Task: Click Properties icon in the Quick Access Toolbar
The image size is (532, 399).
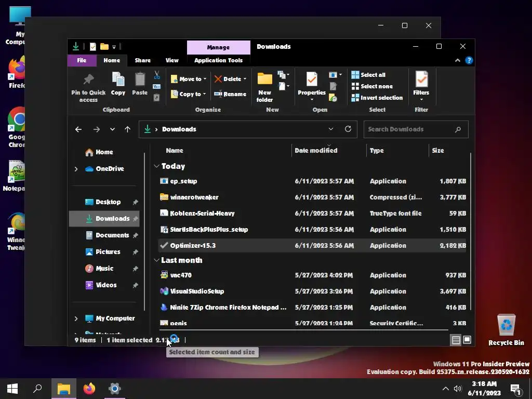Action: (92, 46)
